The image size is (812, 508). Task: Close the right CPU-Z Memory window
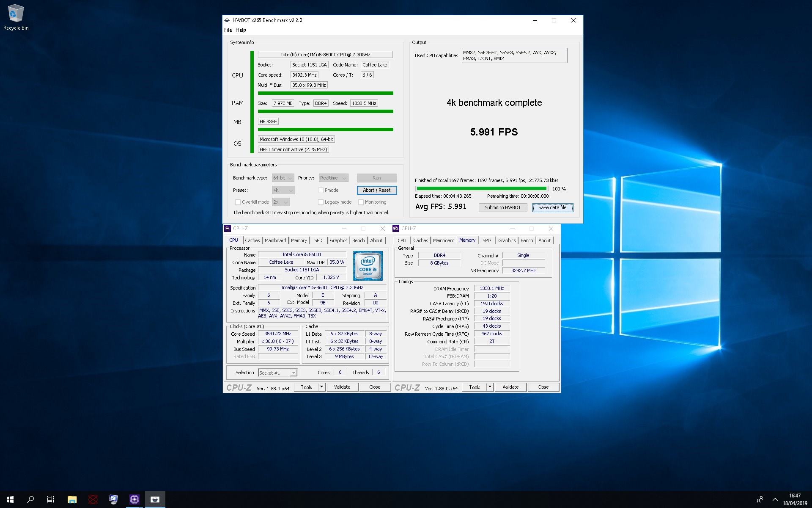tap(551, 229)
